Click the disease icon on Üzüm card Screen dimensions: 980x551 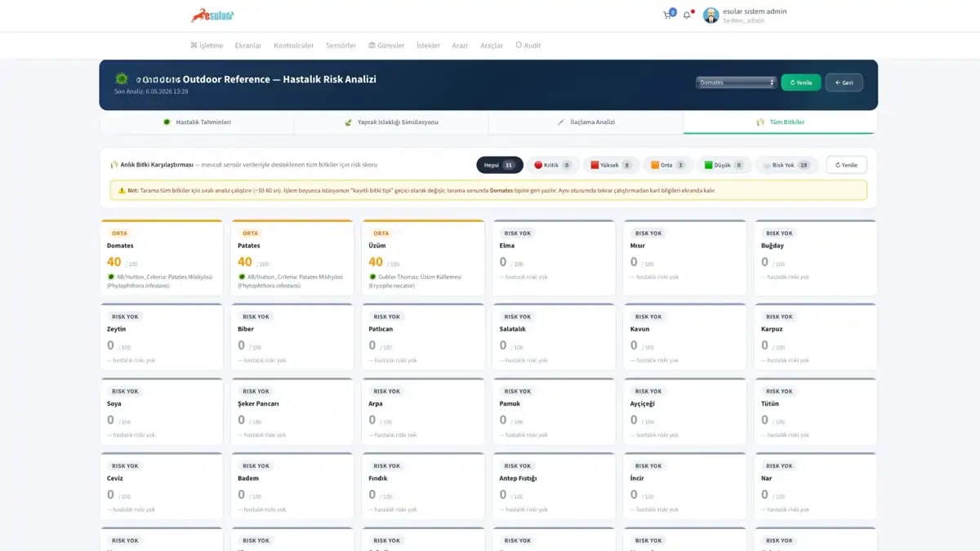pos(372,277)
